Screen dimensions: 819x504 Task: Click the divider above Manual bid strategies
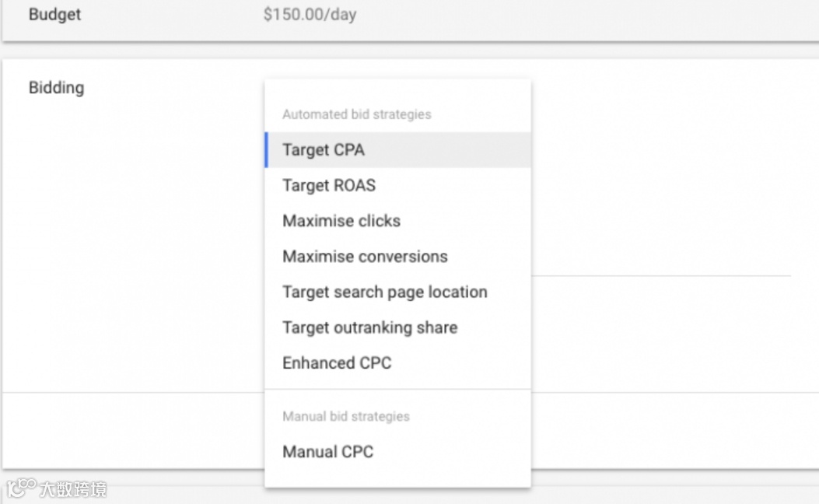click(x=397, y=389)
